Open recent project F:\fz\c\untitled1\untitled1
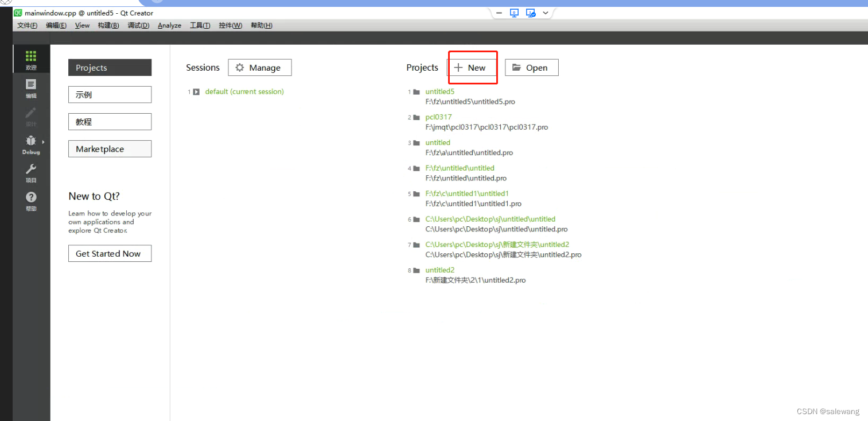The image size is (868, 421). click(x=467, y=194)
